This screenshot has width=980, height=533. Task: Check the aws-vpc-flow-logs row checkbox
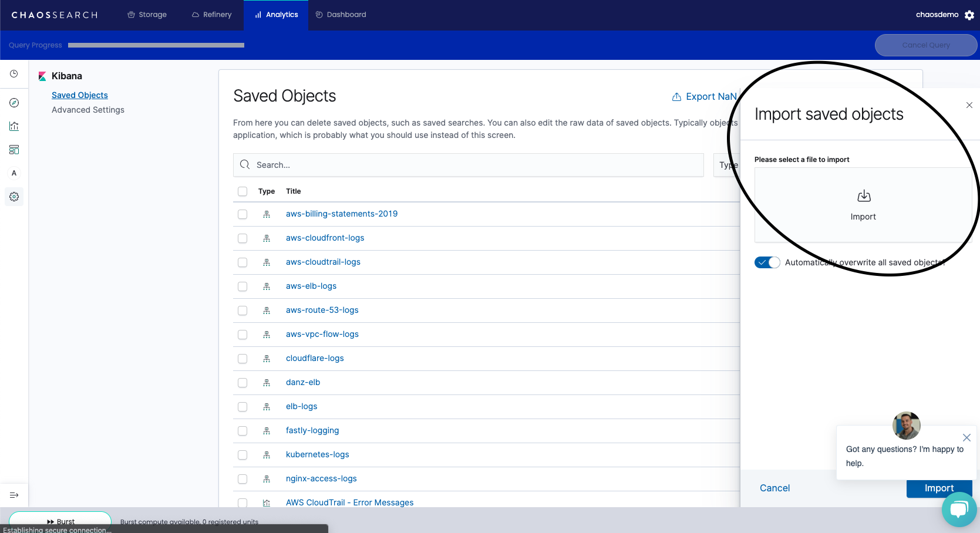(x=243, y=335)
